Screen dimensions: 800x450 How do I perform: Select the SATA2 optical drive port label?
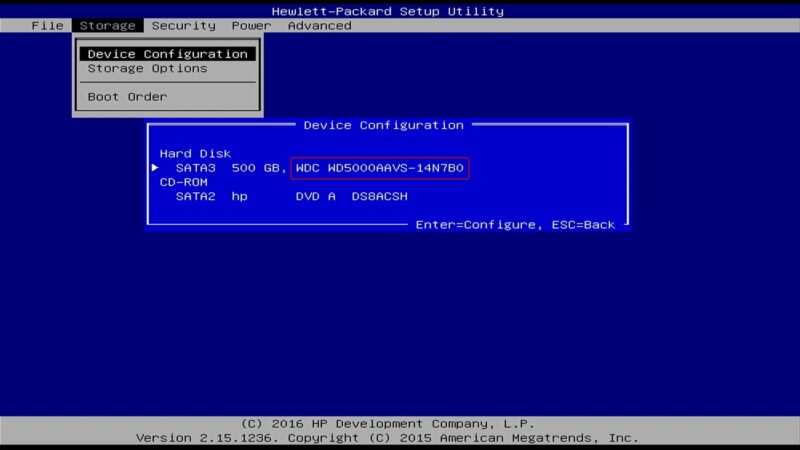click(195, 197)
